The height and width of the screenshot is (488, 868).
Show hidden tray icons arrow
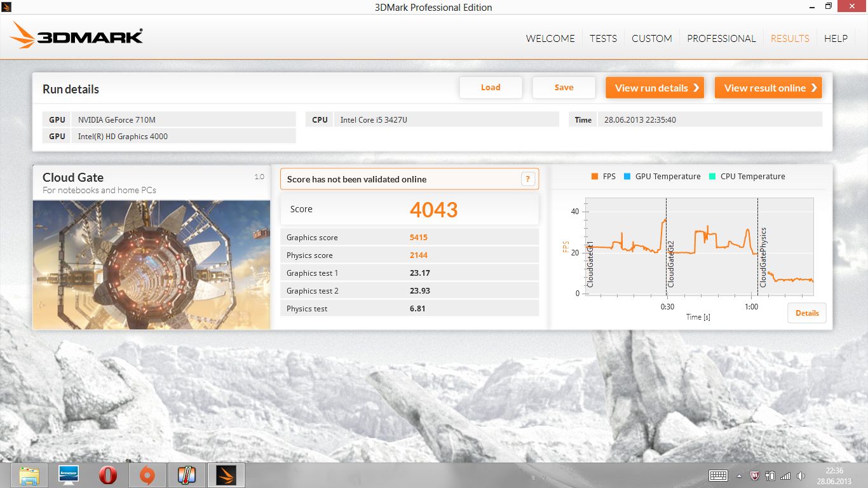pyautogui.click(x=739, y=475)
